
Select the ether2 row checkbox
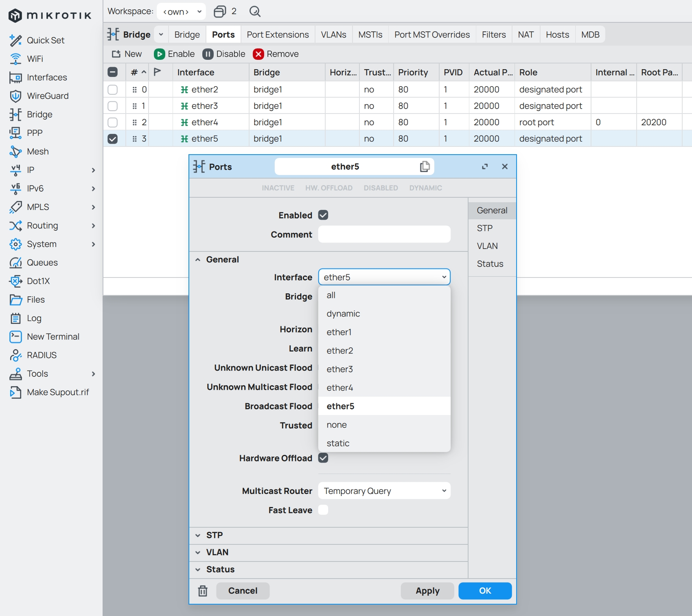click(113, 90)
